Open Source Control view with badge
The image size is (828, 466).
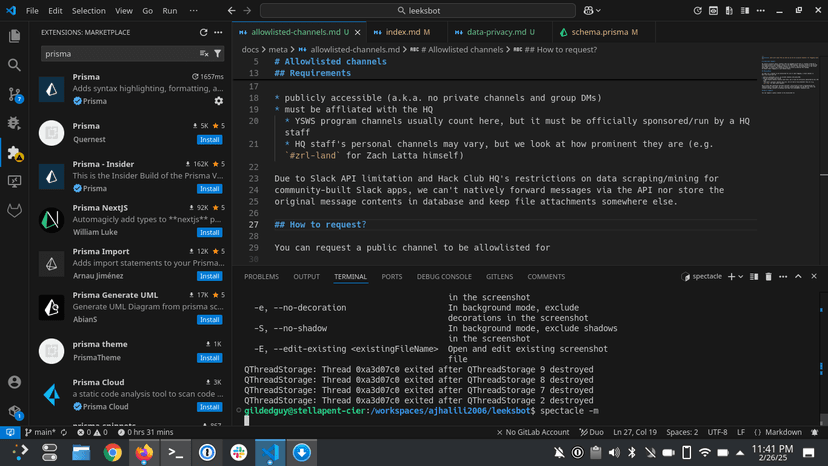click(14, 95)
